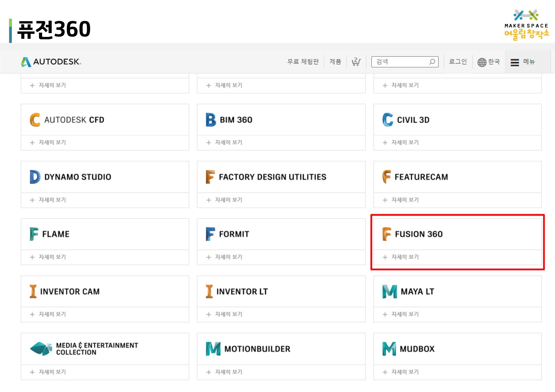Click the Autodesk logo
This screenshot has height=392, width=555.
51,62
